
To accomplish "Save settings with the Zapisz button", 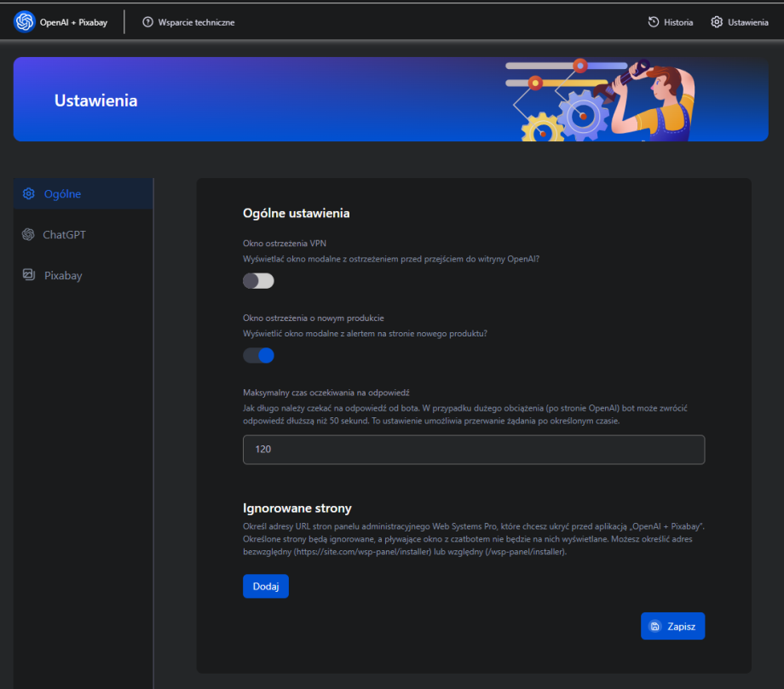I will point(672,626).
